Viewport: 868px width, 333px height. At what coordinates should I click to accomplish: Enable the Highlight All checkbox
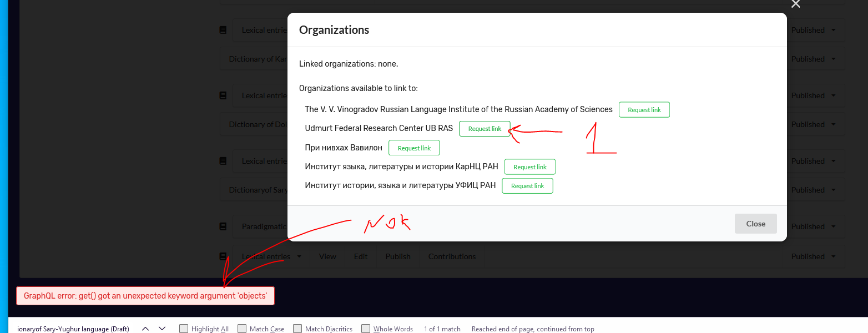pos(183,328)
